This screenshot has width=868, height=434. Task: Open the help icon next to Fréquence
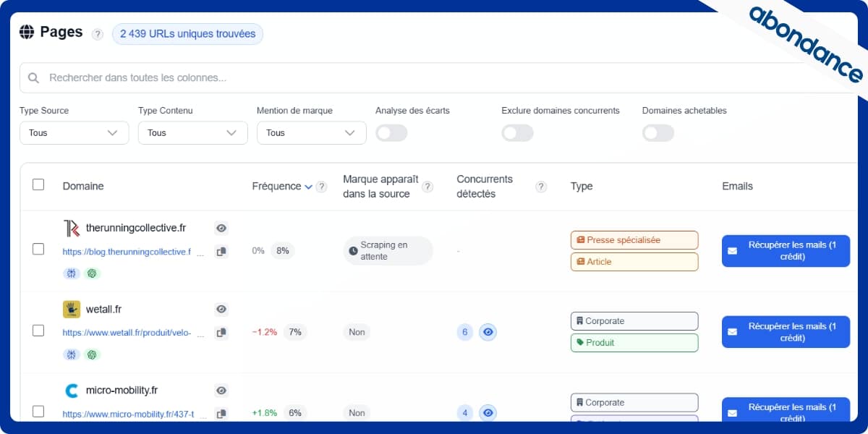(x=321, y=186)
